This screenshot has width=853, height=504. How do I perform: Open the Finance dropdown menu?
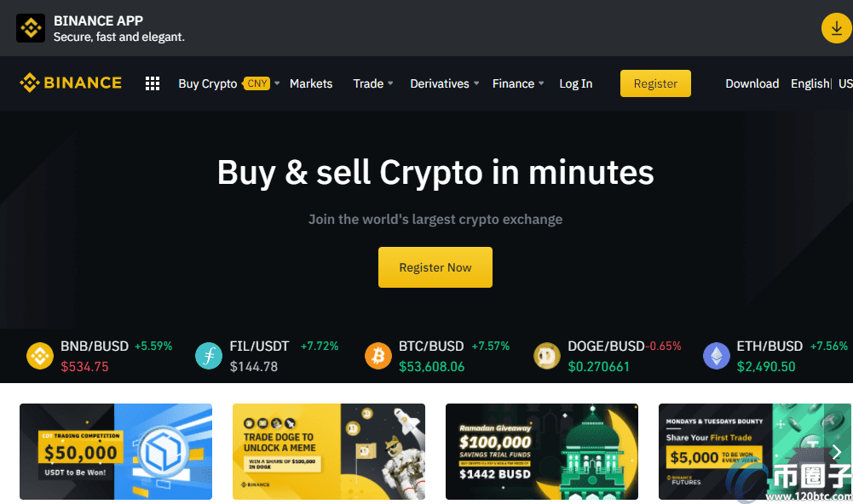(518, 83)
